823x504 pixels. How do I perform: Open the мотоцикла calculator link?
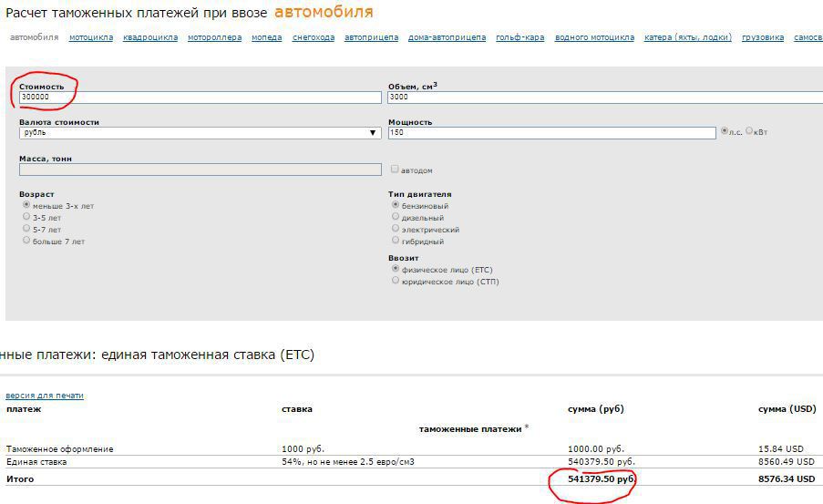tap(91, 38)
